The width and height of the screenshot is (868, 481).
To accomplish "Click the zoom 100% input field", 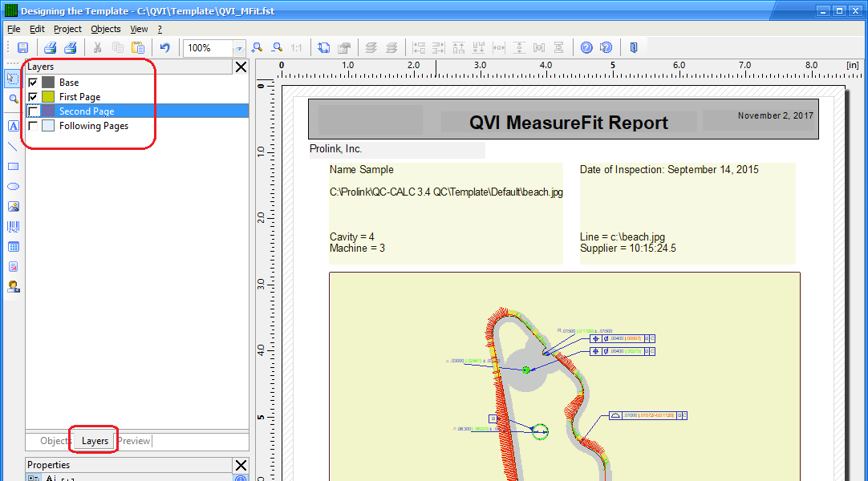I will click(x=208, y=49).
